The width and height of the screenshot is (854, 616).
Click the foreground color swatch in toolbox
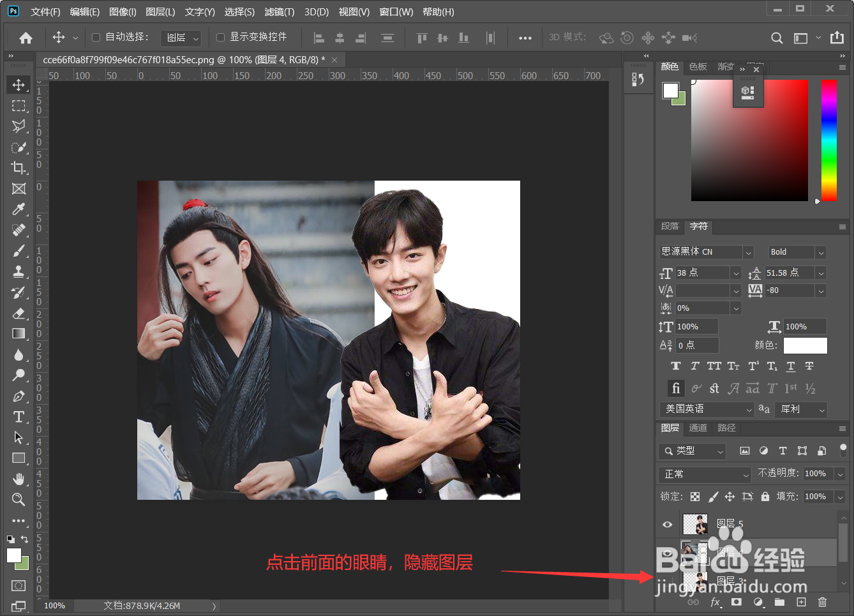click(x=13, y=555)
